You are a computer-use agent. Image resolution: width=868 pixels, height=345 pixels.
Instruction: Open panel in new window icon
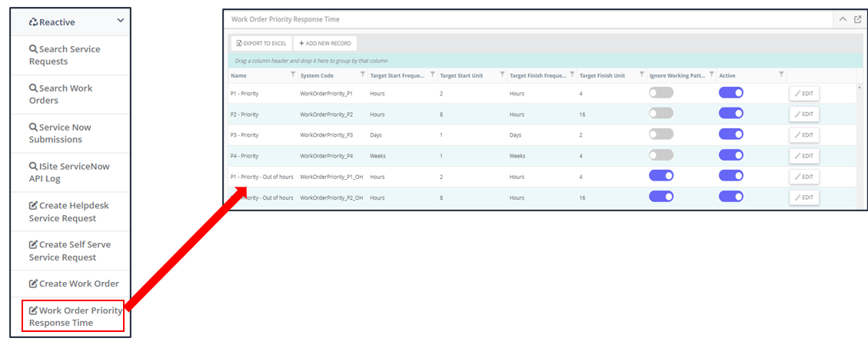click(x=857, y=19)
